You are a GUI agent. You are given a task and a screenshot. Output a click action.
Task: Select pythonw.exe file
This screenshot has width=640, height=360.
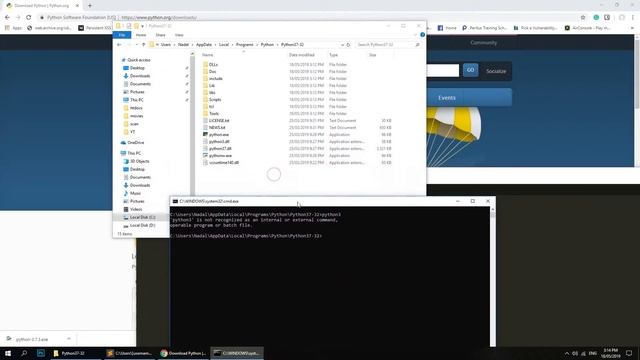[220, 156]
